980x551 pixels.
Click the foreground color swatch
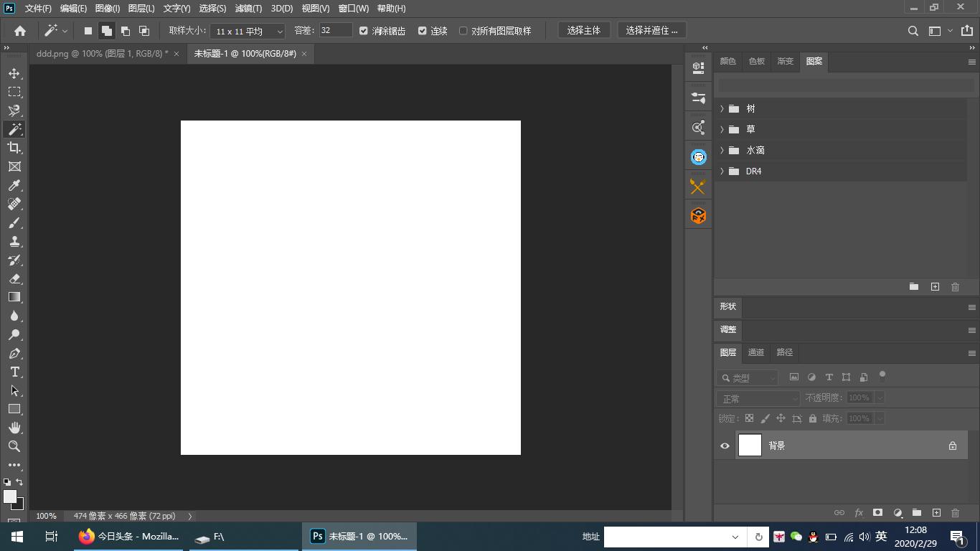[10, 496]
